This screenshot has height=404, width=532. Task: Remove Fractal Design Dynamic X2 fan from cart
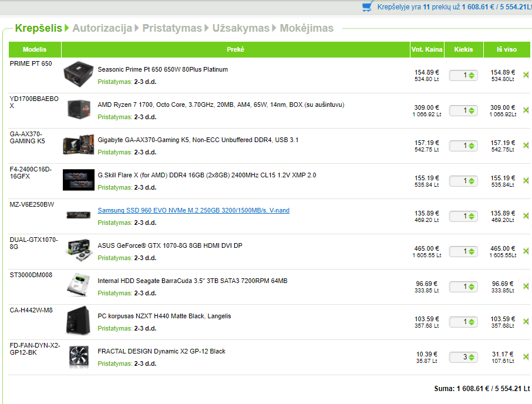tap(526, 357)
